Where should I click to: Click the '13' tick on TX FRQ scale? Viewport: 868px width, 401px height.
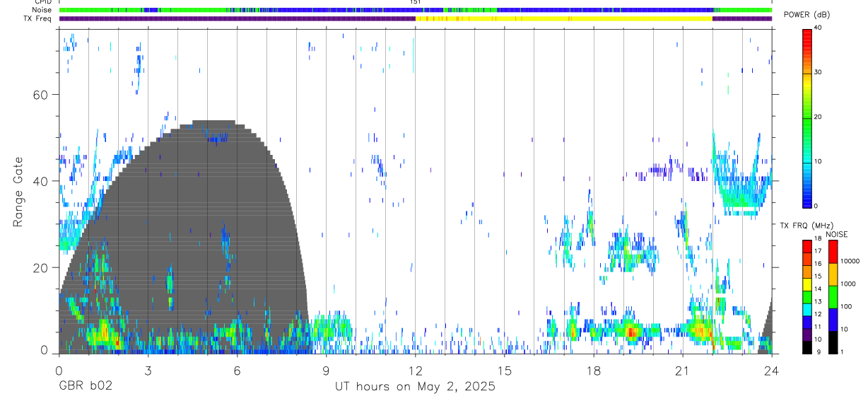818,302
